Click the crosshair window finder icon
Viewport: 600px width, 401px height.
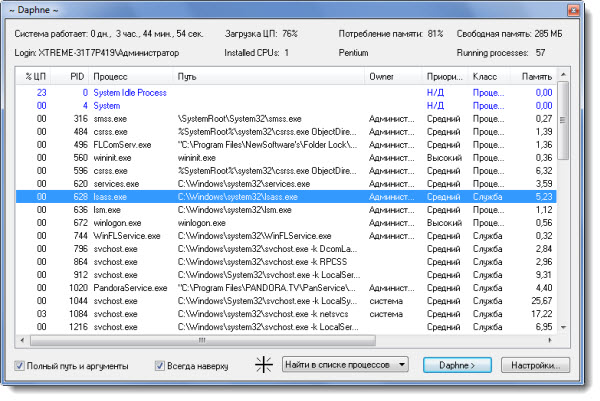coord(265,365)
